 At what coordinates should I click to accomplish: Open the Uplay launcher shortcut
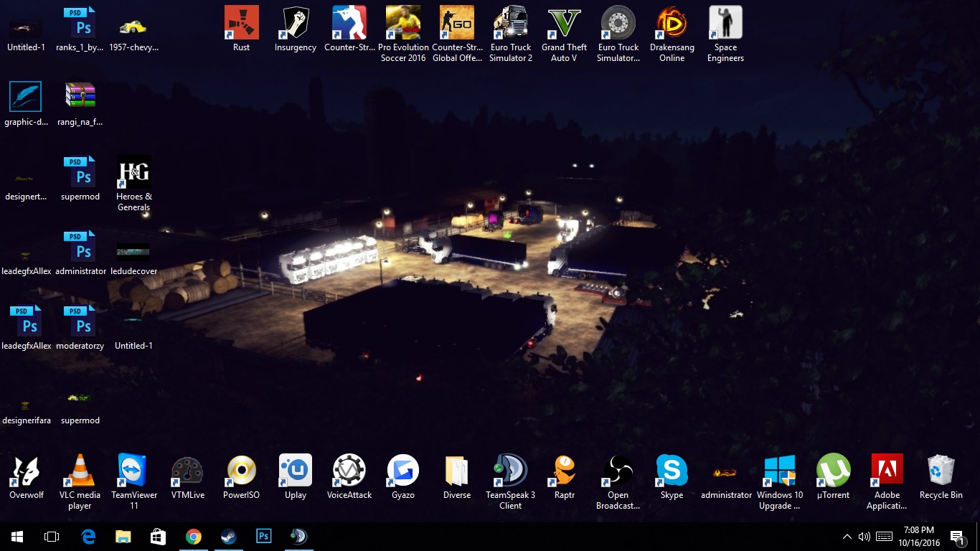coord(296,471)
